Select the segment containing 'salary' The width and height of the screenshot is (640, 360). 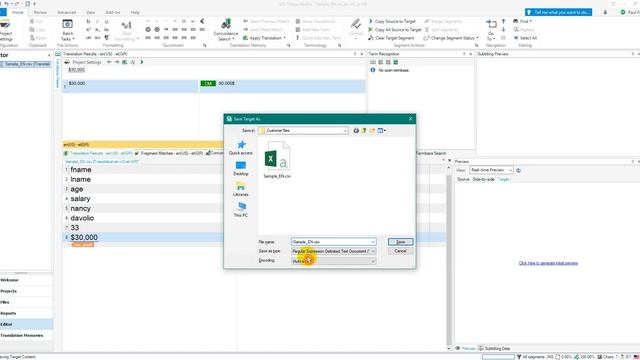coord(144,199)
